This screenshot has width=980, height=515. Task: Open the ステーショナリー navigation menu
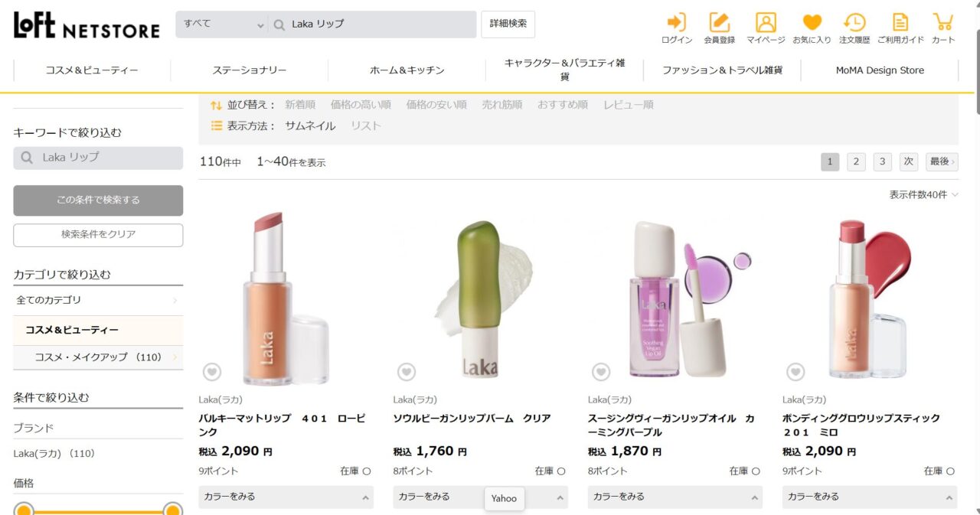click(250, 70)
